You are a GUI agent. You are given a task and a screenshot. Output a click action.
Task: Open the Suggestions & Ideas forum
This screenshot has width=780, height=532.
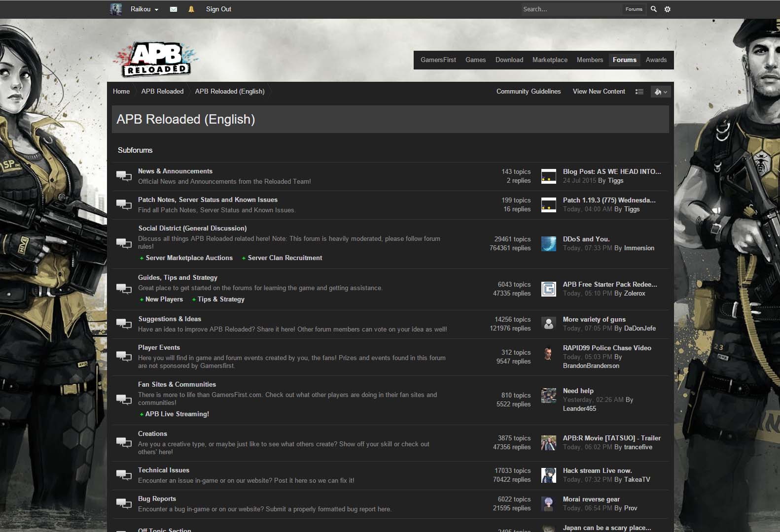[170, 319]
